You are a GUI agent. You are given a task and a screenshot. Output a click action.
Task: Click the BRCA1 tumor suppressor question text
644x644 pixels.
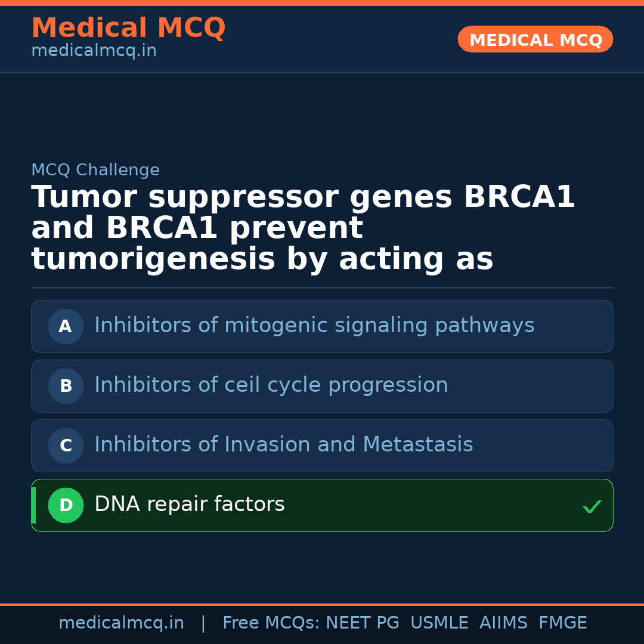303,228
